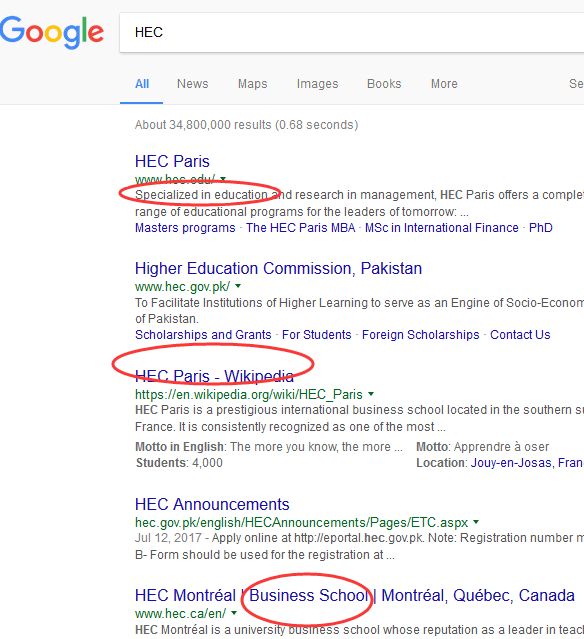Open the HEC Paris result title
The image size is (584, 639).
click(172, 161)
